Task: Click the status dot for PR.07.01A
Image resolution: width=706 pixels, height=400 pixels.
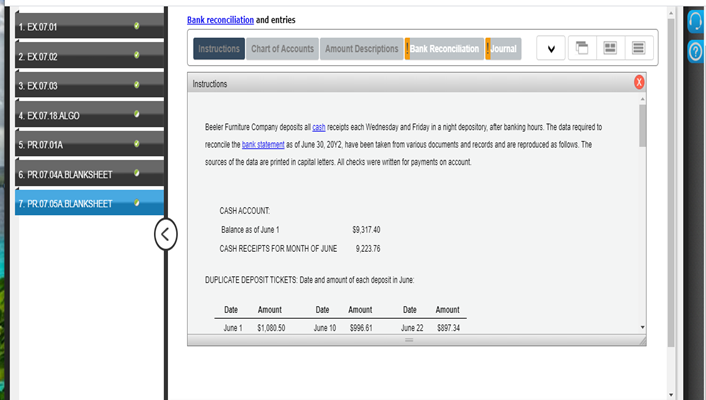Action: pyautogui.click(x=136, y=144)
